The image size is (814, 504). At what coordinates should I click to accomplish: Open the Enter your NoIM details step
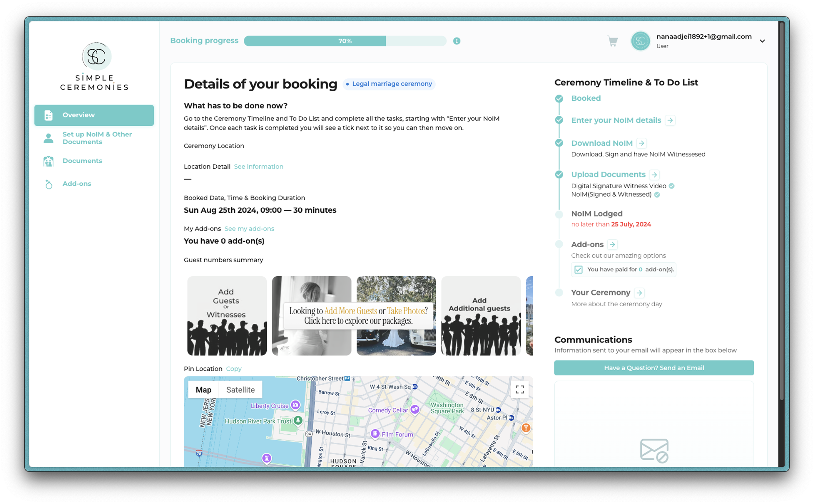point(616,120)
